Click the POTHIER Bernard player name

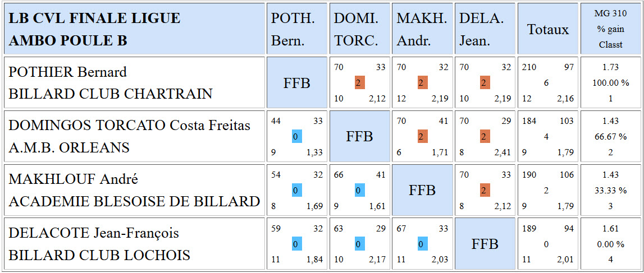pyautogui.click(x=67, y=72)
